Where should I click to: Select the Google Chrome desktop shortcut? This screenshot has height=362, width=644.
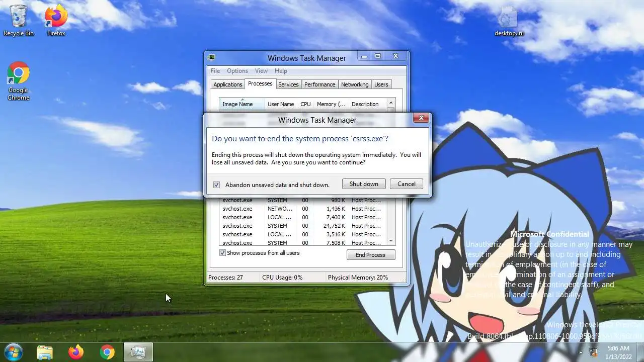click(x=18, y=81)
